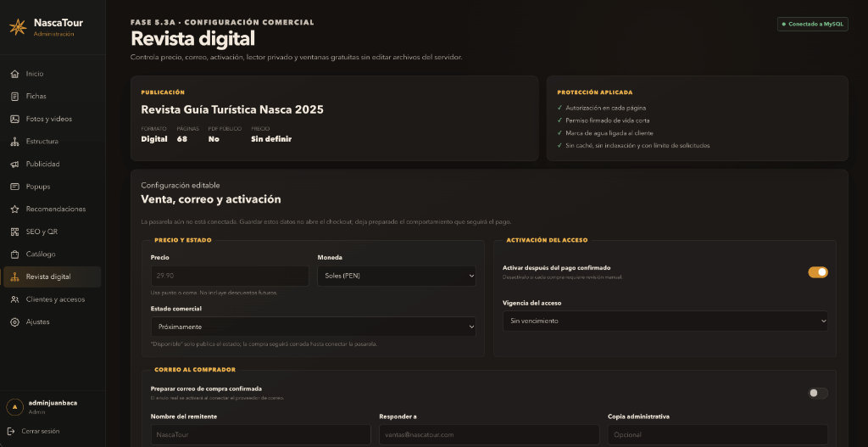The width and height of the screenshot is (868, 447).
Task: Open the Vigencia del acceso dropdown
Action: tap(665, 321)
